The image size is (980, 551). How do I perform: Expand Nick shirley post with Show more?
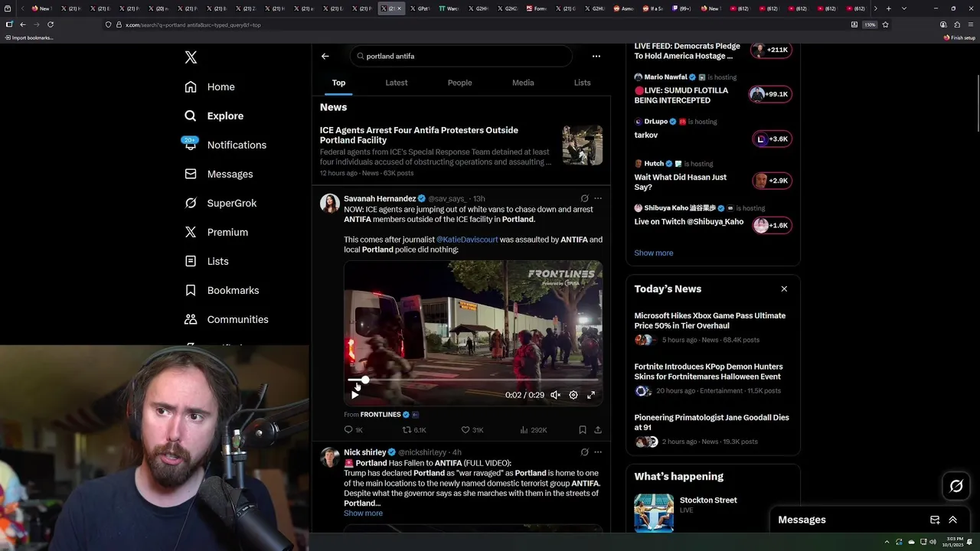[x=363, y=514]
